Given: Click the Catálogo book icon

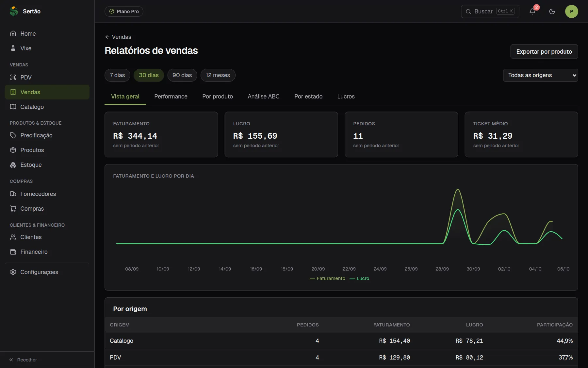Looking at the screenshot, I should tap(13, 107).
